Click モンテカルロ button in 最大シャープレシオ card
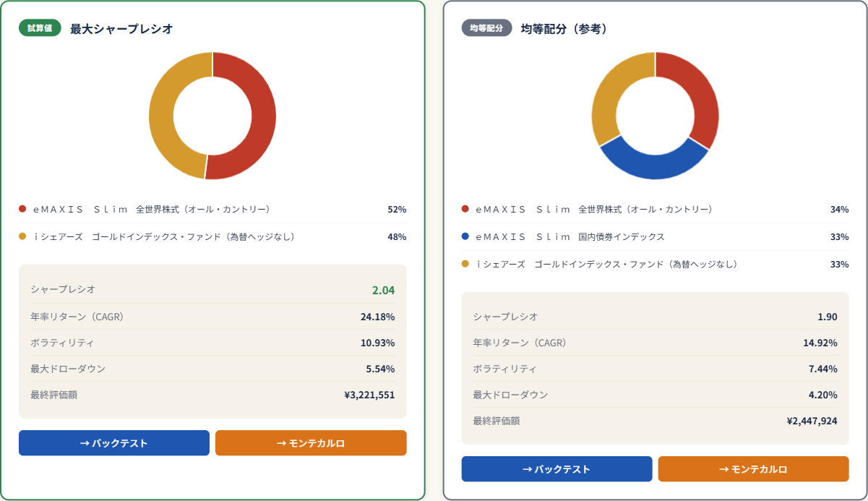868x501 pixels. [x=311, y=443]
